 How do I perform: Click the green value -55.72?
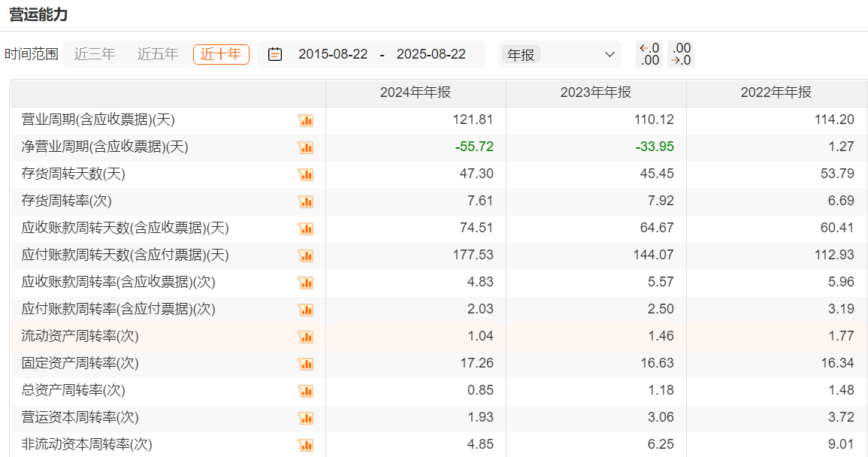click(x=474, y=147)
